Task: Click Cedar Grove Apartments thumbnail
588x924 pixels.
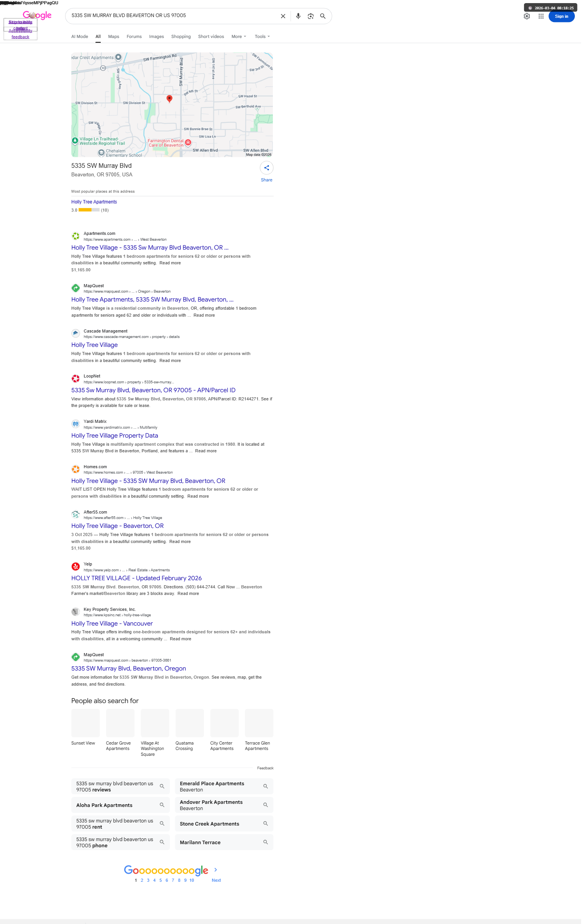Action: [120, 723]
